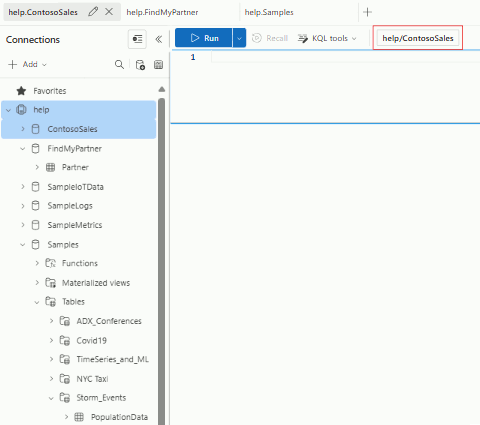Collapse the Storm_Events folder
Screen dimensions: 480x425
[x=51, y=398]
